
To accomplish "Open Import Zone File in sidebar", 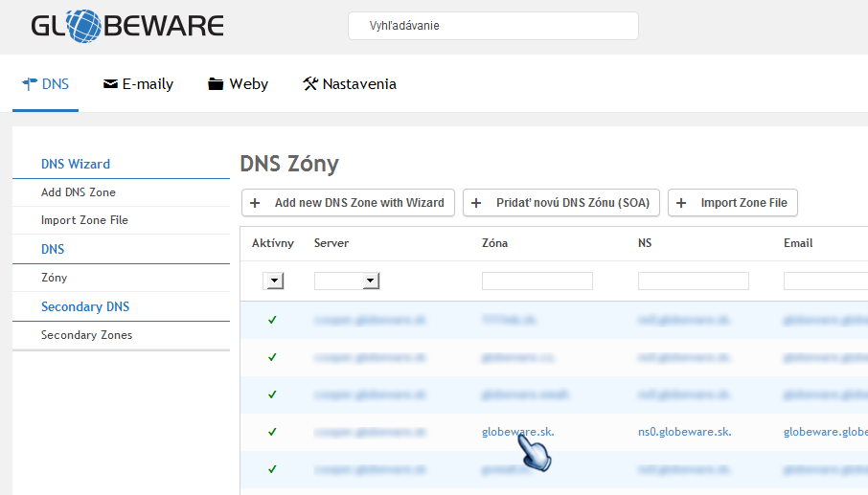I will point(84,220).
